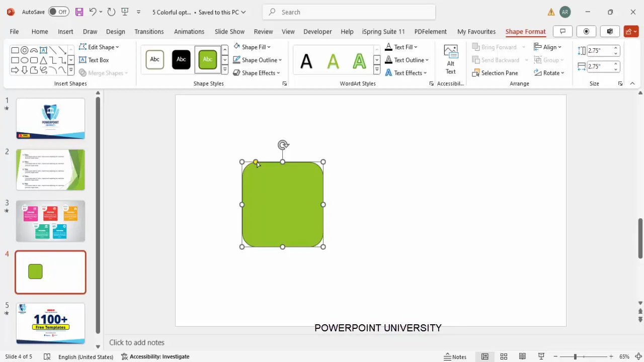Switch to the Animations tab

coord(189,31)
